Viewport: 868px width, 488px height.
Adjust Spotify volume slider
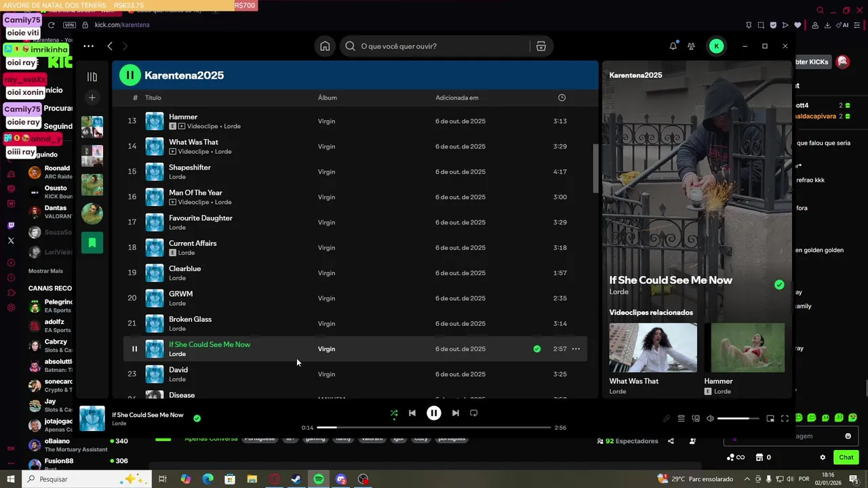coord(737,419)
